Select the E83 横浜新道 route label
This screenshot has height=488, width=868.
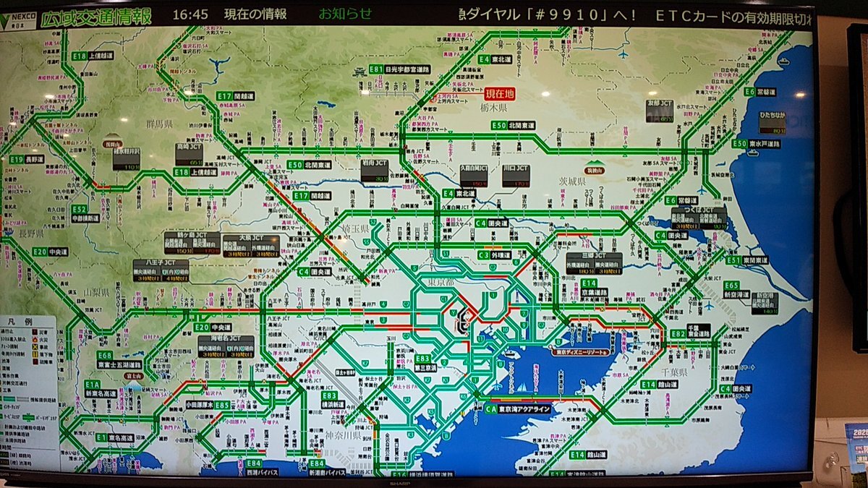click(x=333, y=400)
